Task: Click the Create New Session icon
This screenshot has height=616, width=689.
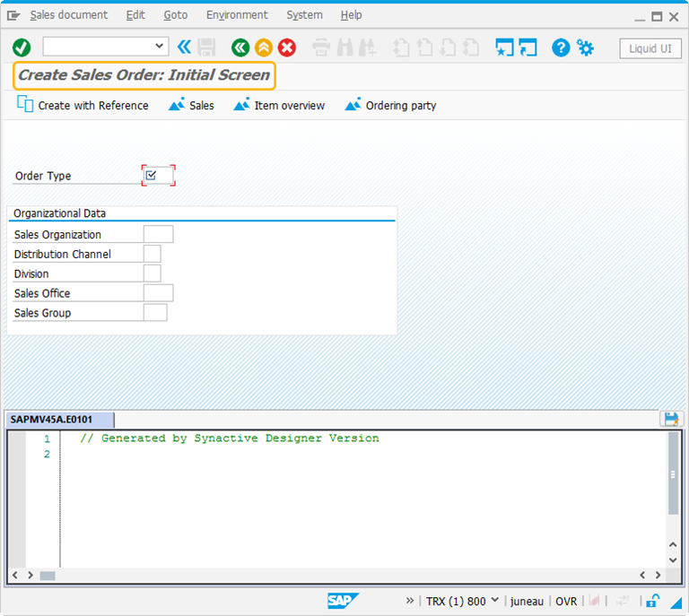Action: [x=504, y=48]
